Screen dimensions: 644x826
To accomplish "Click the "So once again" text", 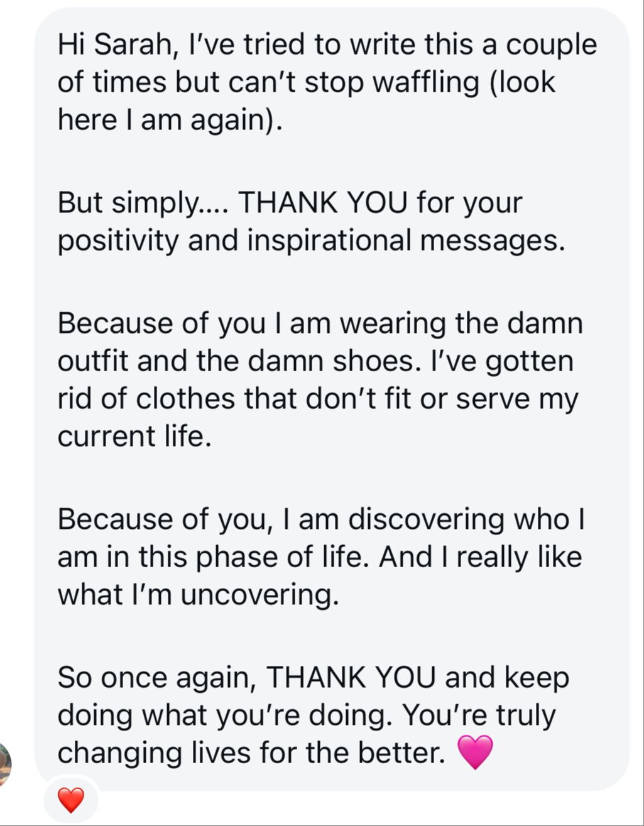I will pos(155,678).
